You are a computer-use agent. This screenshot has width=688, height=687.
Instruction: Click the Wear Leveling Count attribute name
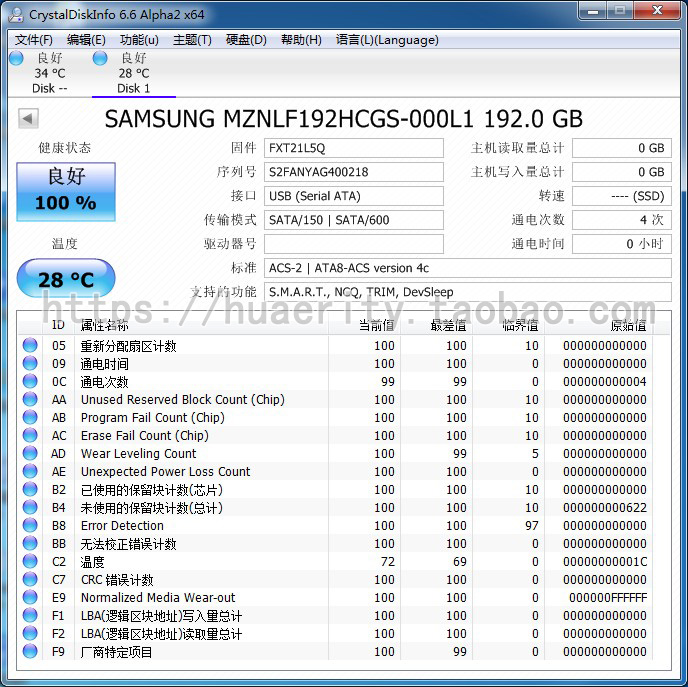click(139, 453)
